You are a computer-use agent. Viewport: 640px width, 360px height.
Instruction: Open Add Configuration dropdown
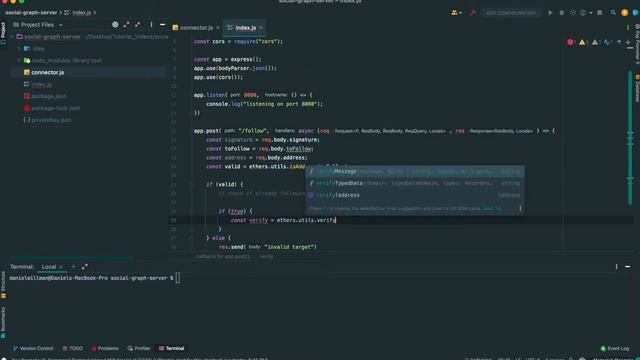pos(512,13)
